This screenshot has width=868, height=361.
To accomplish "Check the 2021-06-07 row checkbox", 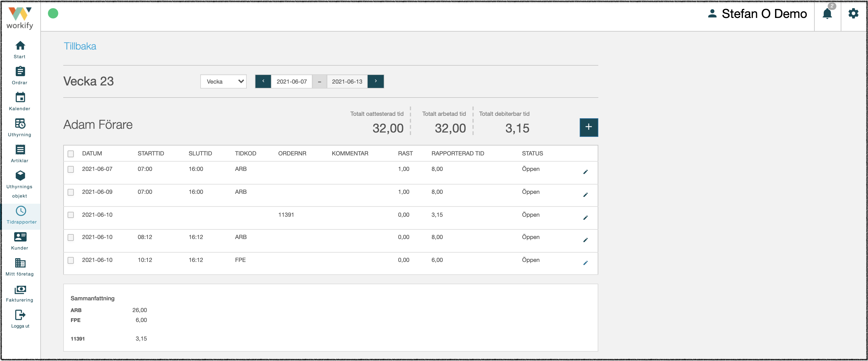I will click(71, 169).
